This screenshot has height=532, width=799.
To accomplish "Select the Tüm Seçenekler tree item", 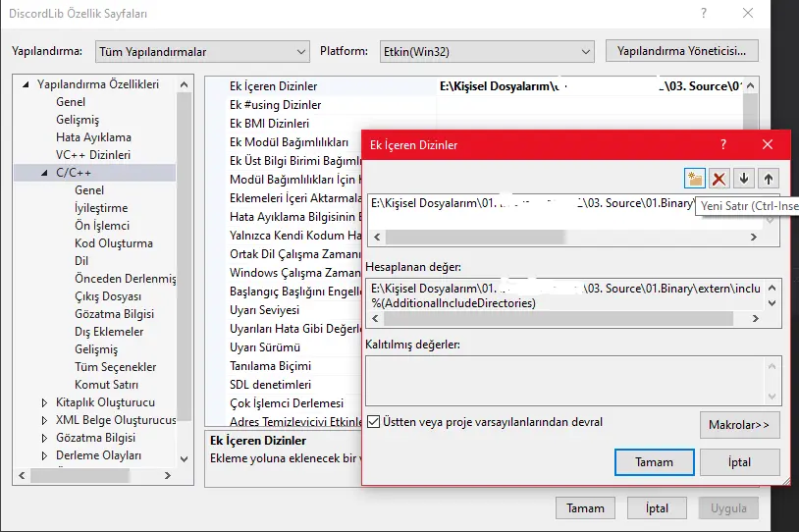I will tap(115, 367).
